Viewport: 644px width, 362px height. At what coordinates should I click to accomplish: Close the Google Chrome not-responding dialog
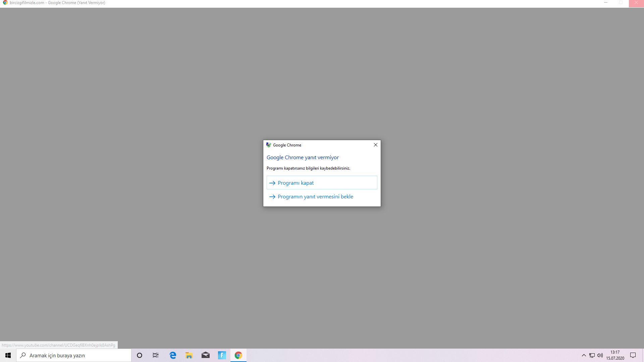tap(375, 145)
